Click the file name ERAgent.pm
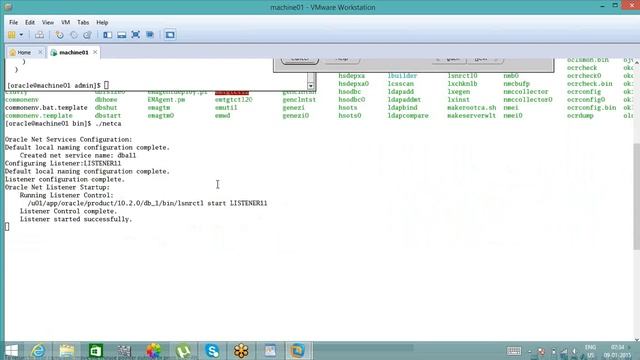 click(166, 100)
